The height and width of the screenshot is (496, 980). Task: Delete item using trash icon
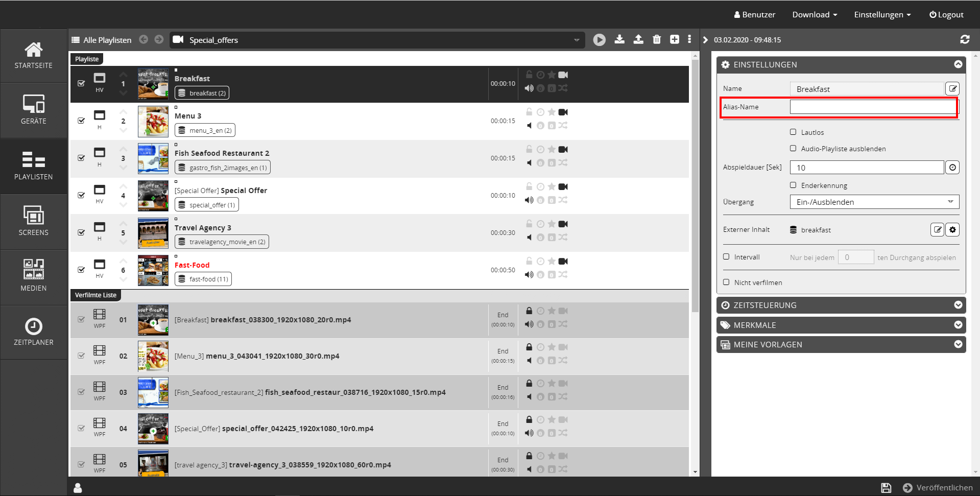coord(657,39)
